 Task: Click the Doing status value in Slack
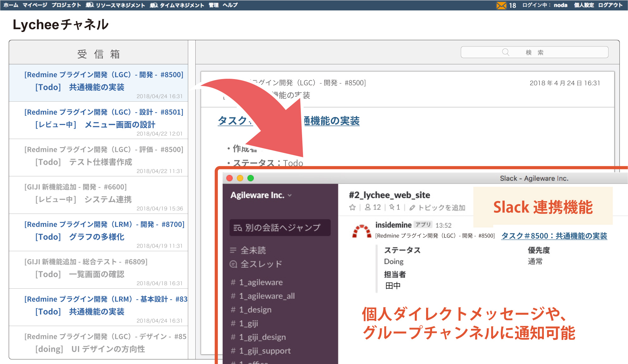click(x=394, y=261)
